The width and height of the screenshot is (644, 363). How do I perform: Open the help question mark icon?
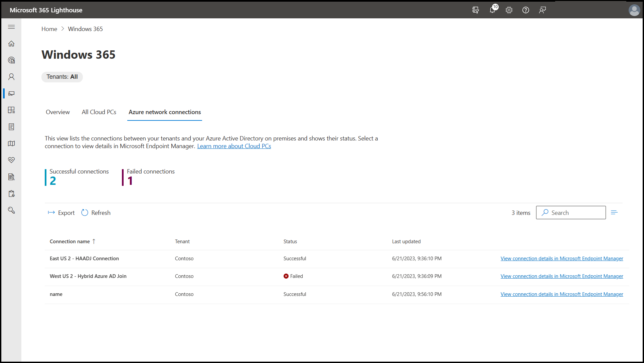point(526,10)
